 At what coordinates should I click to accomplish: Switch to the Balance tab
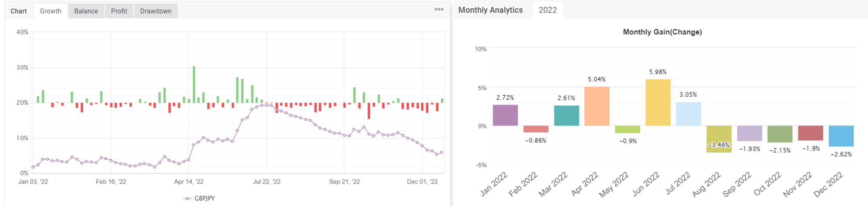tap(86, 11)
